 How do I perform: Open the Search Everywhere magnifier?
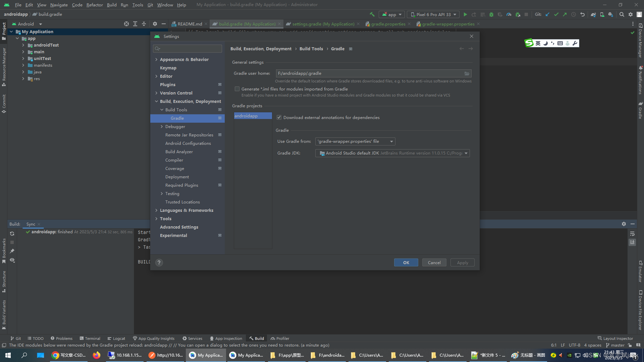point(622,14)
